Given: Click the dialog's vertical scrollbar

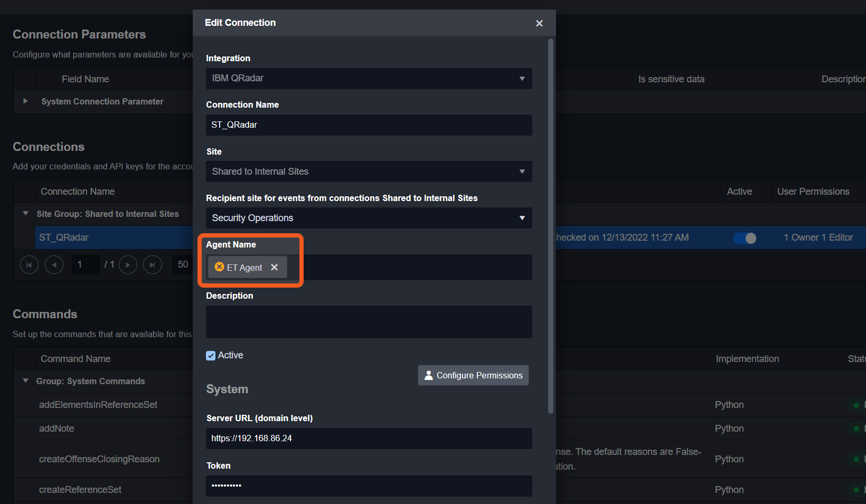Looking at the screenshot, I should point(551,226).
